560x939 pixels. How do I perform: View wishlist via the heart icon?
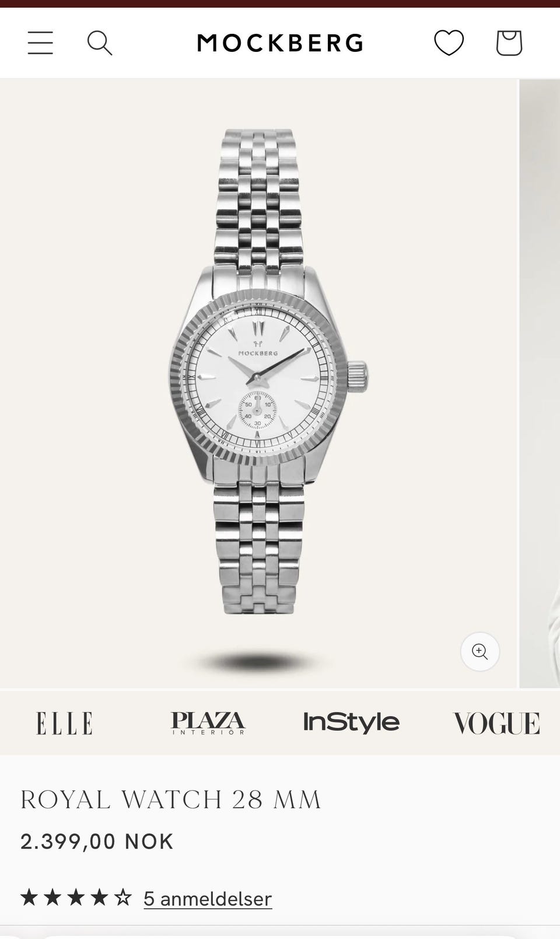click(449, 43)
